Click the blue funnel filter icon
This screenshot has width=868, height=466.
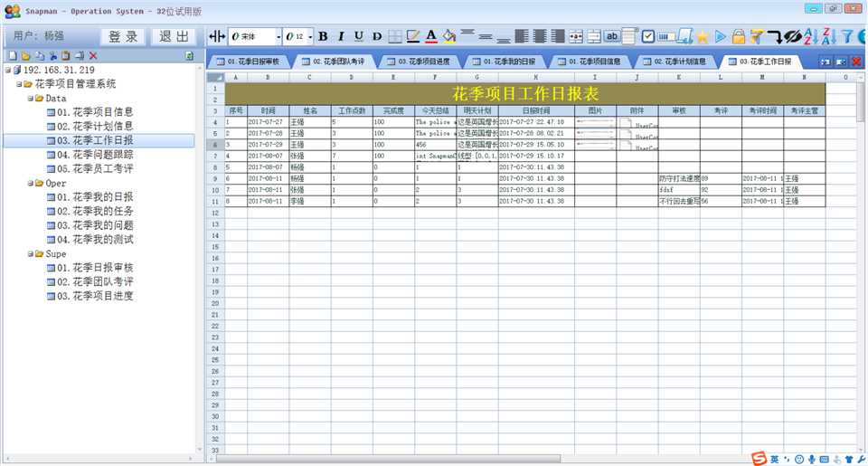[847, 36]
